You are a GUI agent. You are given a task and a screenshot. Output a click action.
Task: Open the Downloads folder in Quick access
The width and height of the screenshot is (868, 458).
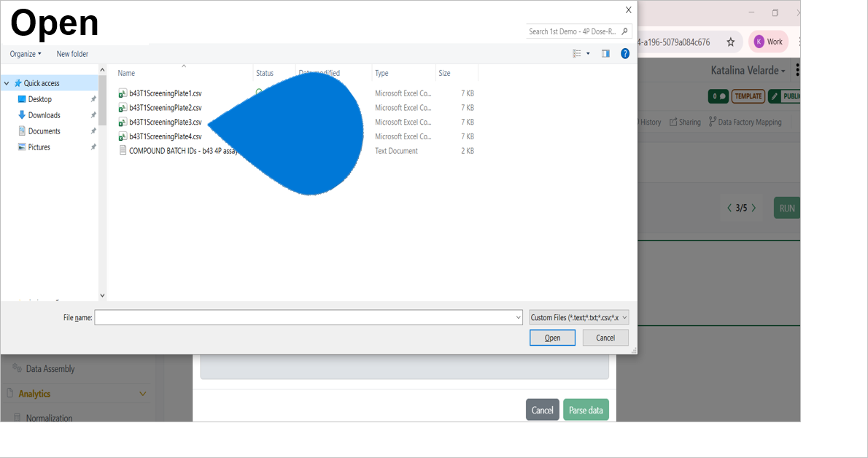pos(44,115)
